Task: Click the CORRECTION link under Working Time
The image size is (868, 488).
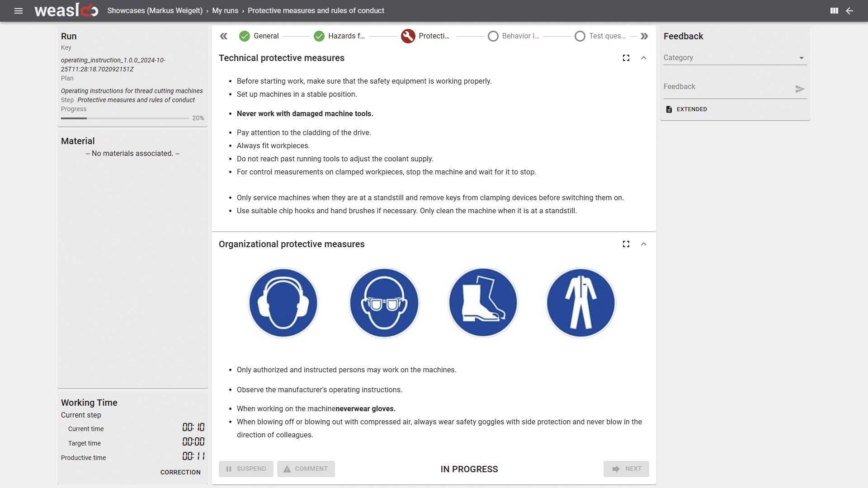Action: [180, 472]
